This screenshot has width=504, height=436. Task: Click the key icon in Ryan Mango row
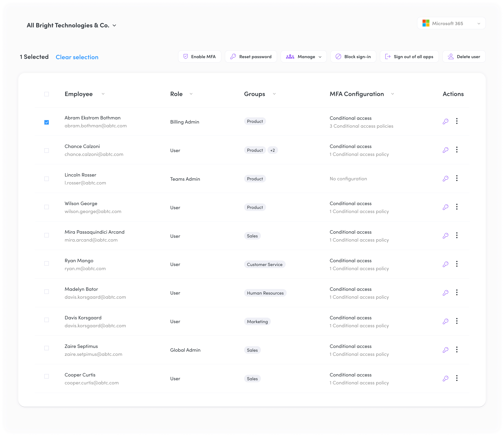(x=445, y=264)
